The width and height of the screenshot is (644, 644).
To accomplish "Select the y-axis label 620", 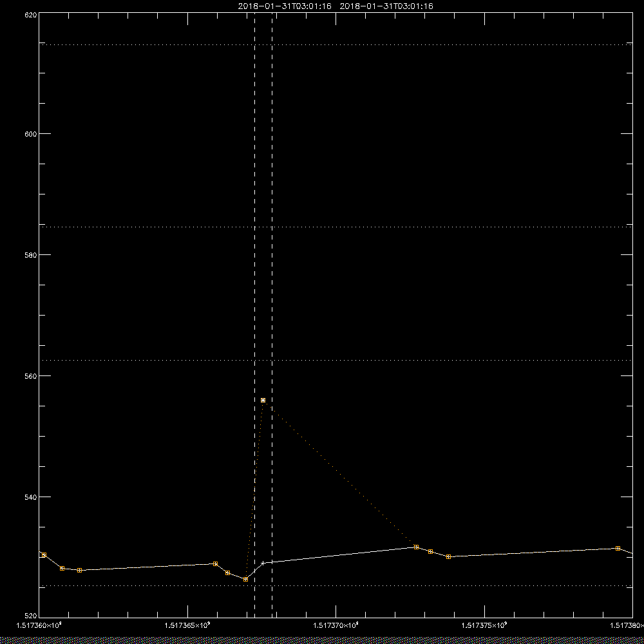I will [x=31, y=15].
